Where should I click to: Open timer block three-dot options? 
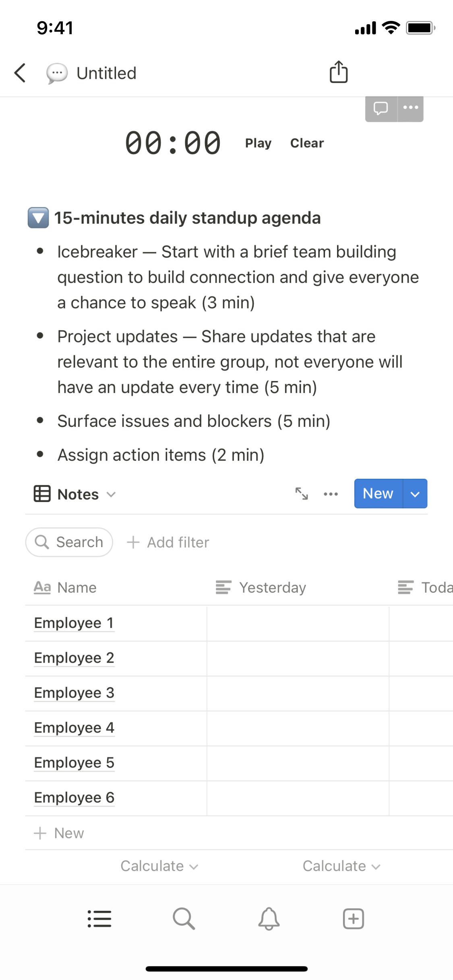(x=410, y=108)
